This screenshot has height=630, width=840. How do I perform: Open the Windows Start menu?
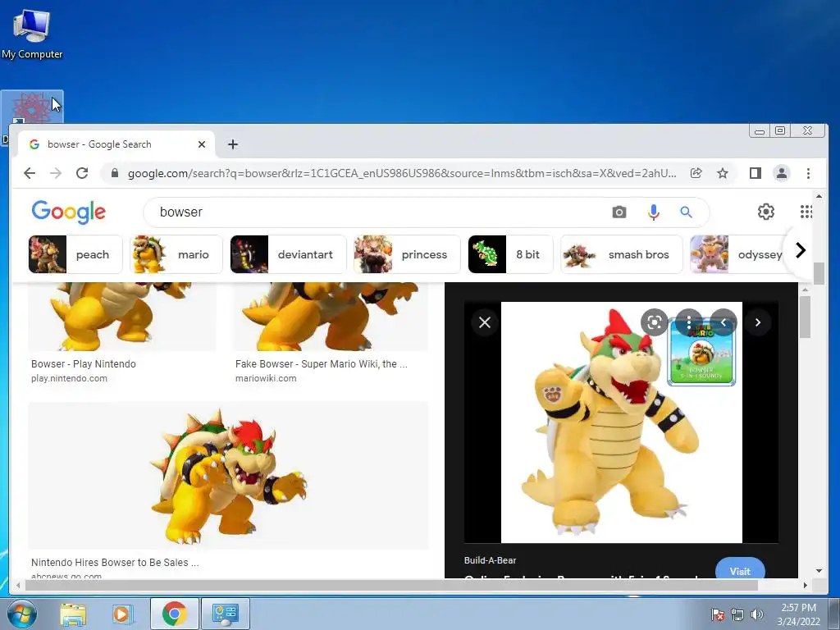[x=22, y=614]
